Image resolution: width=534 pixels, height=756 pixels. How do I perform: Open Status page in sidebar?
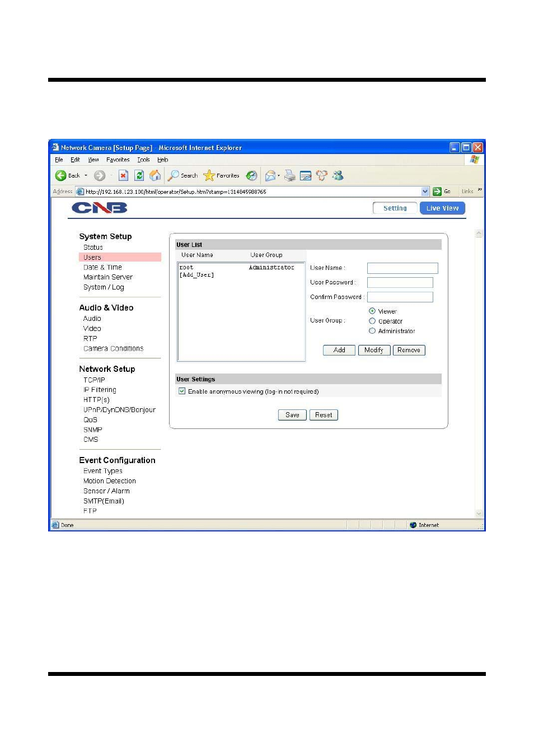(x=93, y=248)
